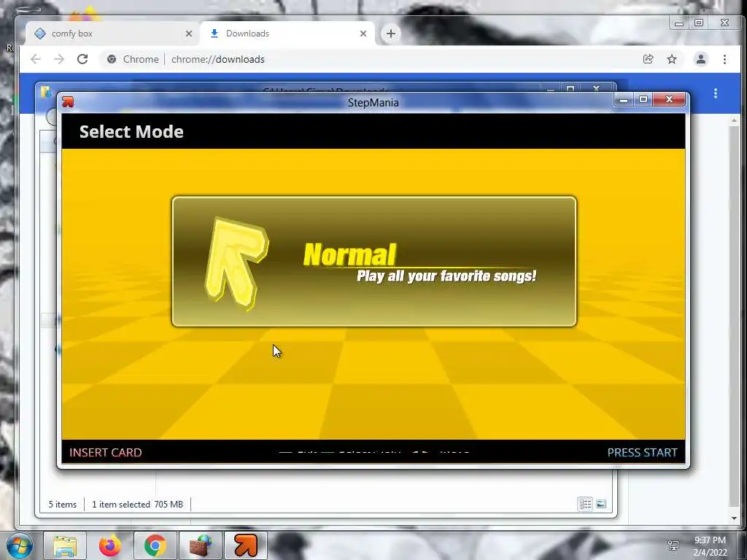
Task: Click PRESS START text in StepMania footer
Action: pos(642,452)
